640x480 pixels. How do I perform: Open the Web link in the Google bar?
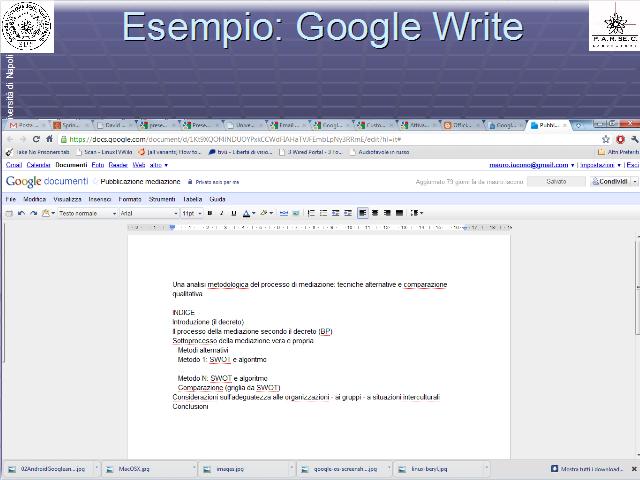(x=139, y=165)
